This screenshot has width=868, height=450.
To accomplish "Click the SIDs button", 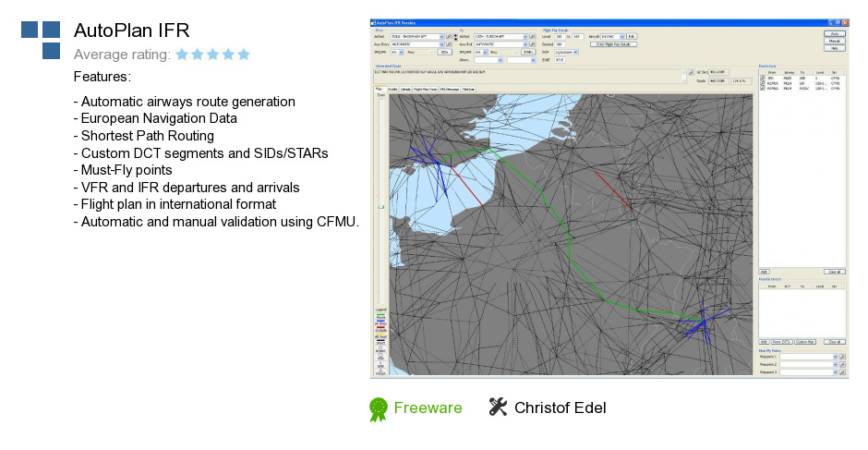I will [x=445, y=52].
